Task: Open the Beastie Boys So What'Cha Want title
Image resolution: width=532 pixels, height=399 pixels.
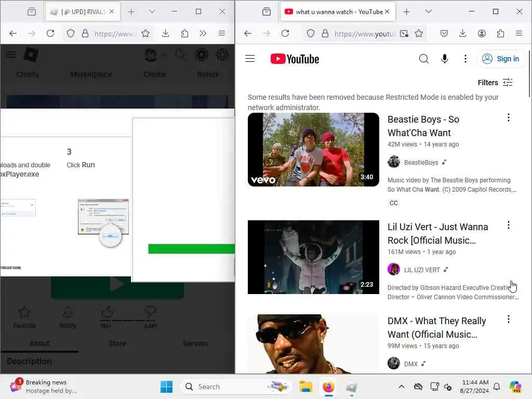Action: coord(423,126)
